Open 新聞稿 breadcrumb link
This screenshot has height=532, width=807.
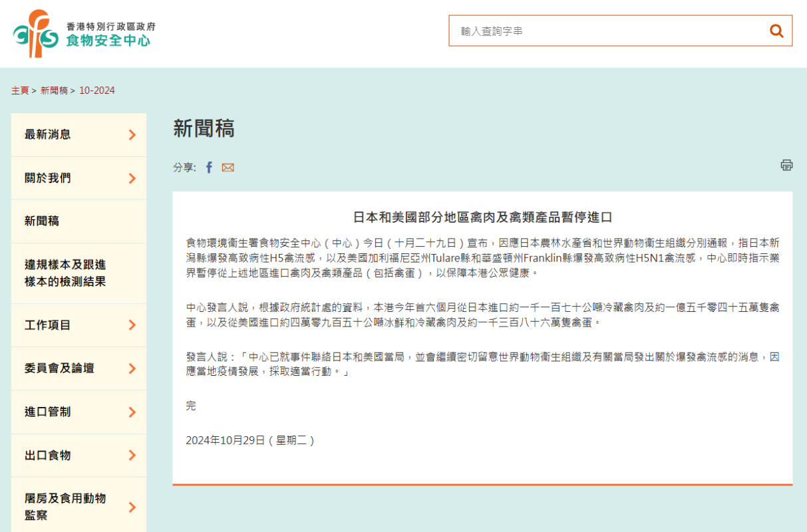click(x=54, y=90)
